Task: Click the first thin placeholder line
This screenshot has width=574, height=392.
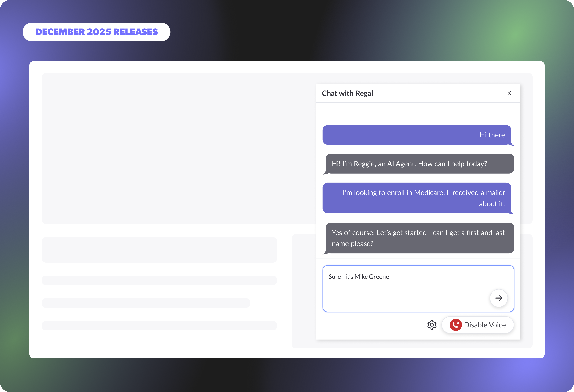Action: click(x=159, y=280)
